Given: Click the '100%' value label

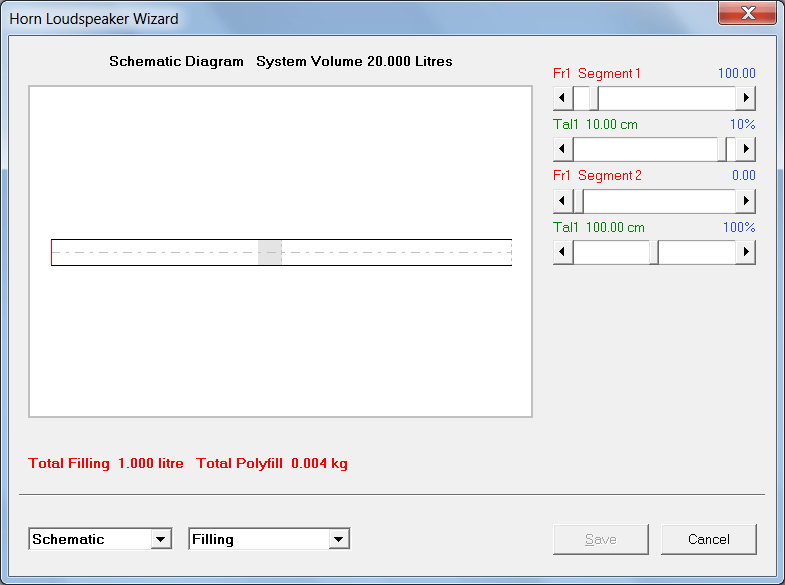Looking at the screenshot, I should point(739,227).
